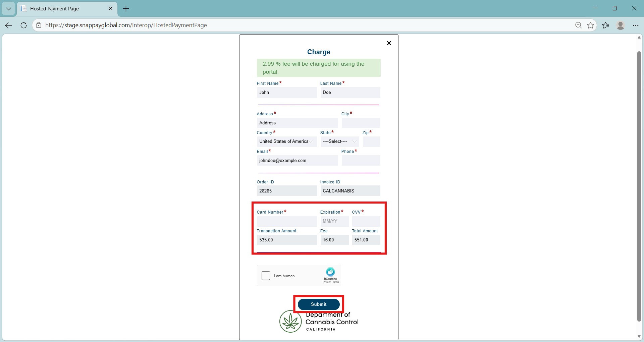Screen dimensions: 644x342
Task: Go back to previous page
Action: point(9,25)
